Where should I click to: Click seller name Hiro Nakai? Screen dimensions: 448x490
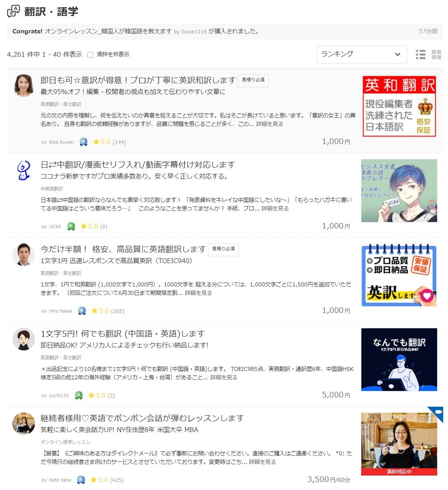[60, 311]
